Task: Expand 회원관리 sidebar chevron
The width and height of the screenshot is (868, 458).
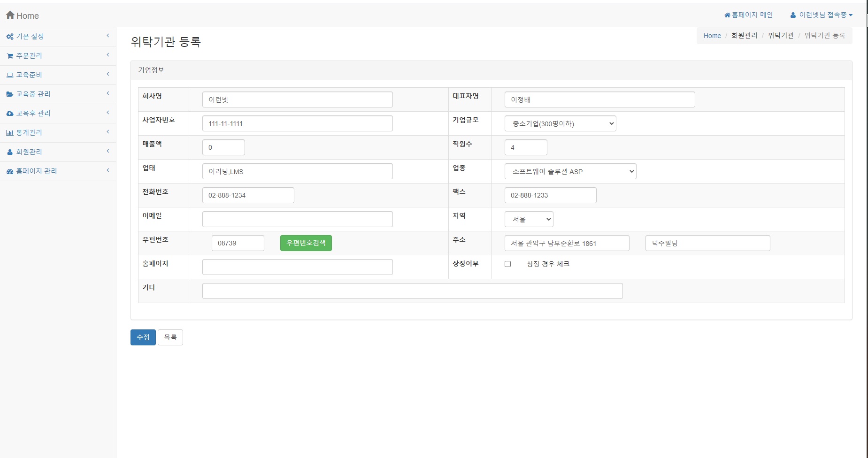Action: point(108,151)
